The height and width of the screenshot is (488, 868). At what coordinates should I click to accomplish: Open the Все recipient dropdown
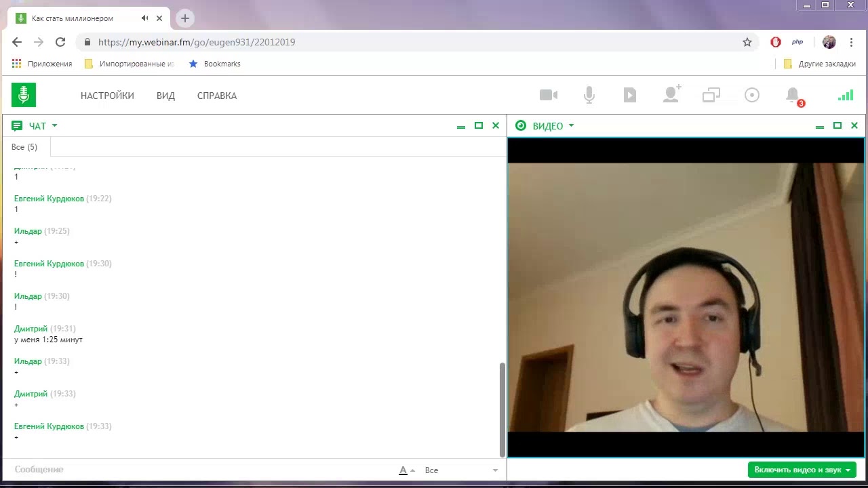coord(461,470)
